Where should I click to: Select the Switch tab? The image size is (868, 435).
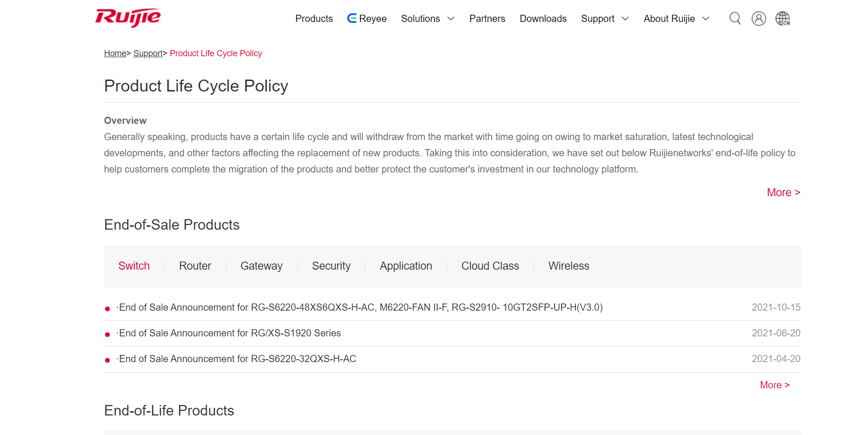tap(134, 266)
